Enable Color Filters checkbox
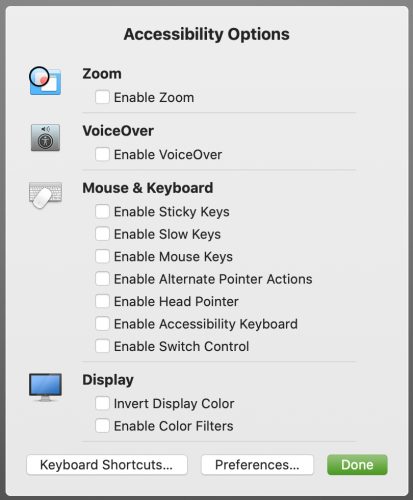The image size is (413, 500). (x=102, y=426)
